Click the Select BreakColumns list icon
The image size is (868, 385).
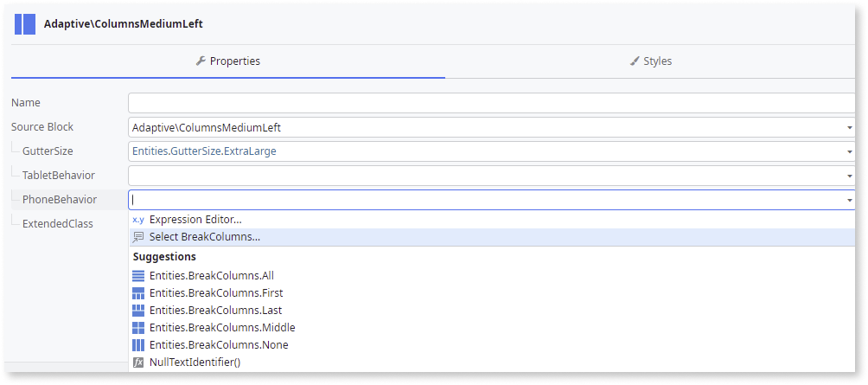click(138, 237)
